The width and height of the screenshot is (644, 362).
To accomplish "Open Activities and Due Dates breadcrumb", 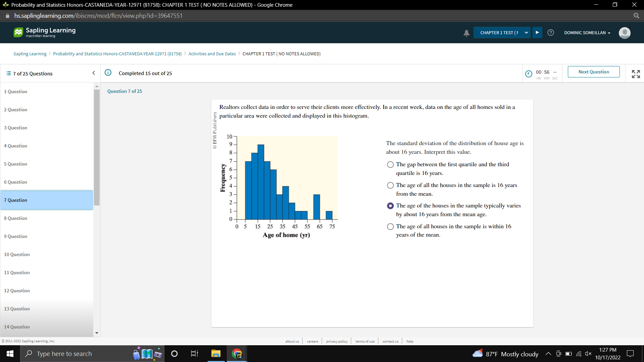I will pos(212,54).
